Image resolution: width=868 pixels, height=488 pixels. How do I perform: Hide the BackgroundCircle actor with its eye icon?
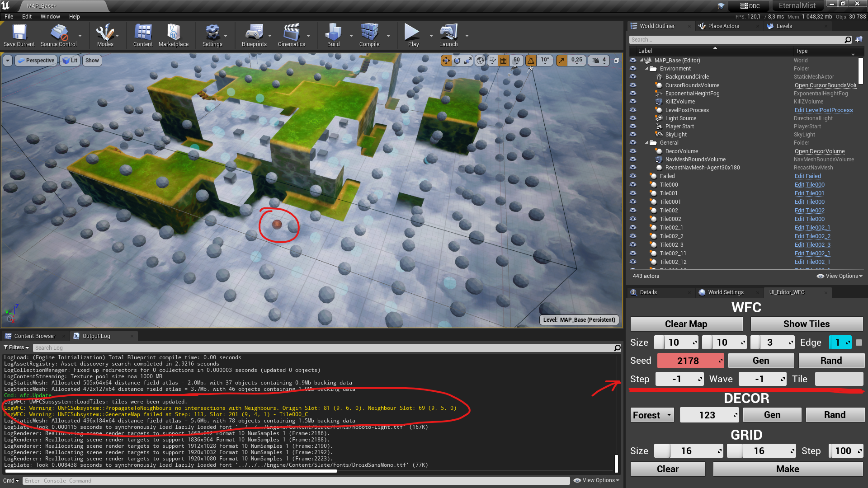[x=633, y=77]
